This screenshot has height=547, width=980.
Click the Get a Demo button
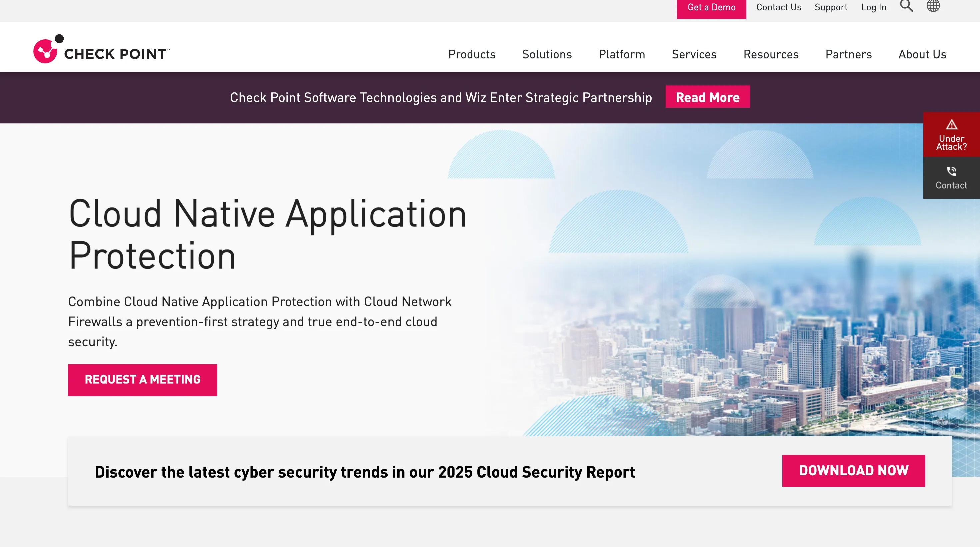tap(711, 8)
